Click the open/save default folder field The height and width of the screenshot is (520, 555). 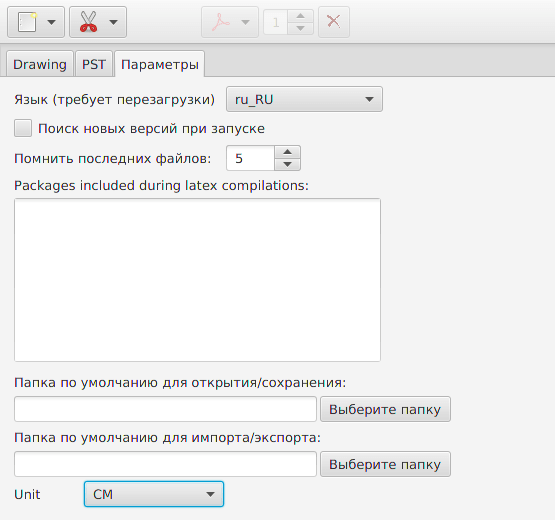(x=165, y=409)
